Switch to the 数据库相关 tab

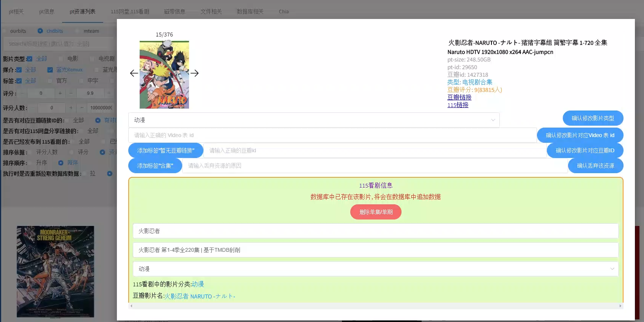click(x=250, y=11)
